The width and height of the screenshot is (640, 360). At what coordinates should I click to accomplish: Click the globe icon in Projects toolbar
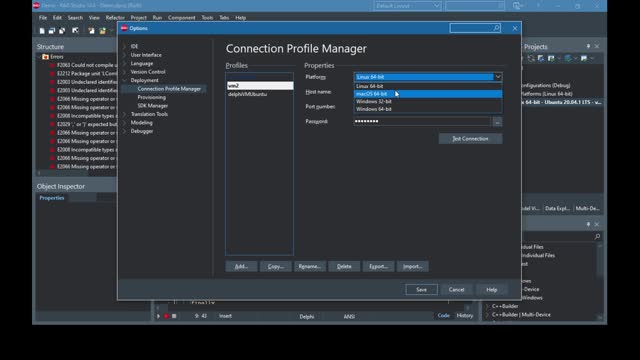coord(568,58)
